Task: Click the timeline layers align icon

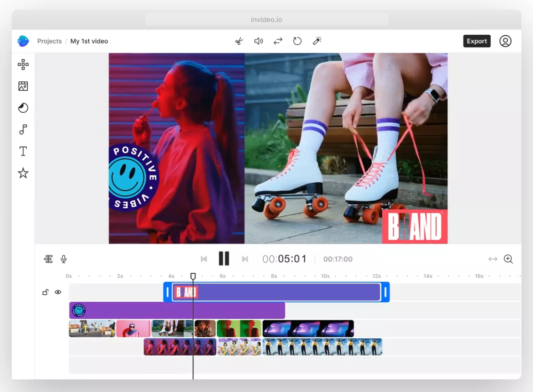Action: click(48, 259)
